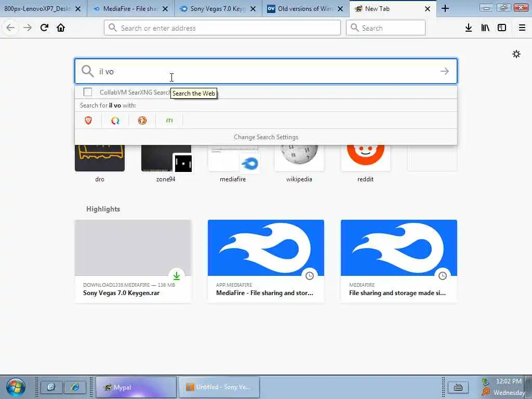Switch to Sony Vegas 7.0 Keygen tab
The image size is (532, 399).
(x=218, y=9)
